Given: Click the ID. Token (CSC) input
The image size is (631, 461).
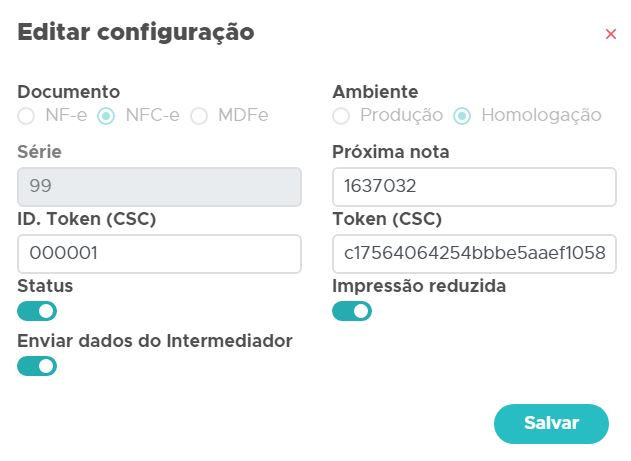Looking at the screenshot, I should (x=159, y=254).
